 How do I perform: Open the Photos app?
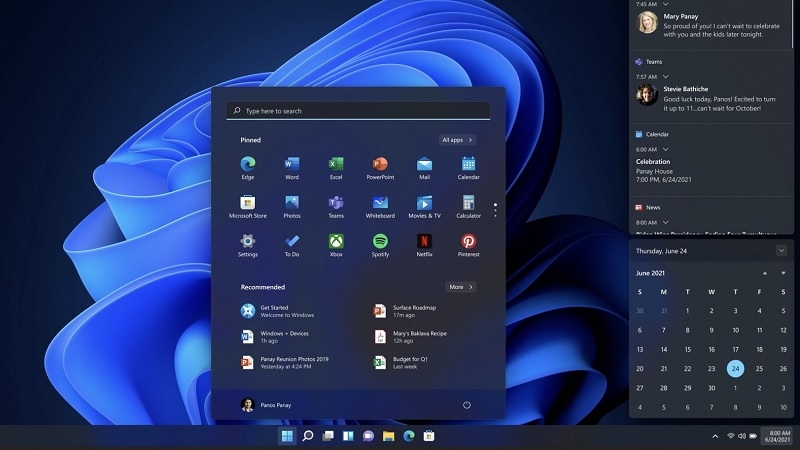(292, 207)
